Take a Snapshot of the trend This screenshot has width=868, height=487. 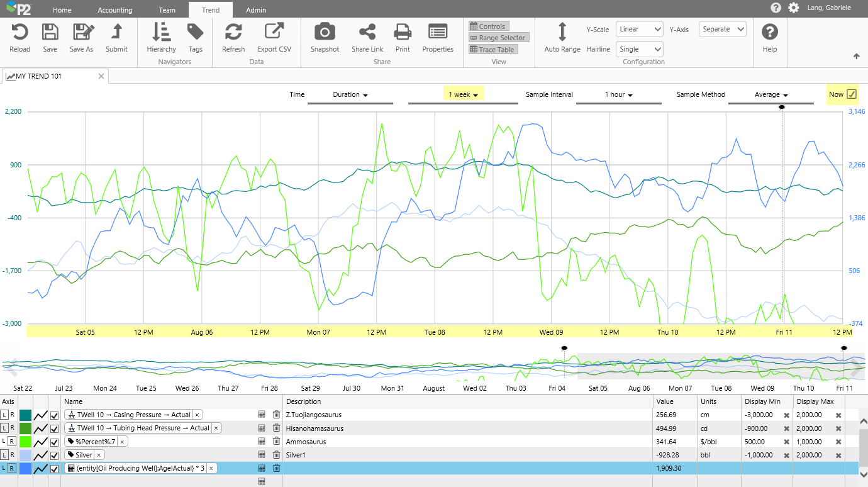coord(325,33)
